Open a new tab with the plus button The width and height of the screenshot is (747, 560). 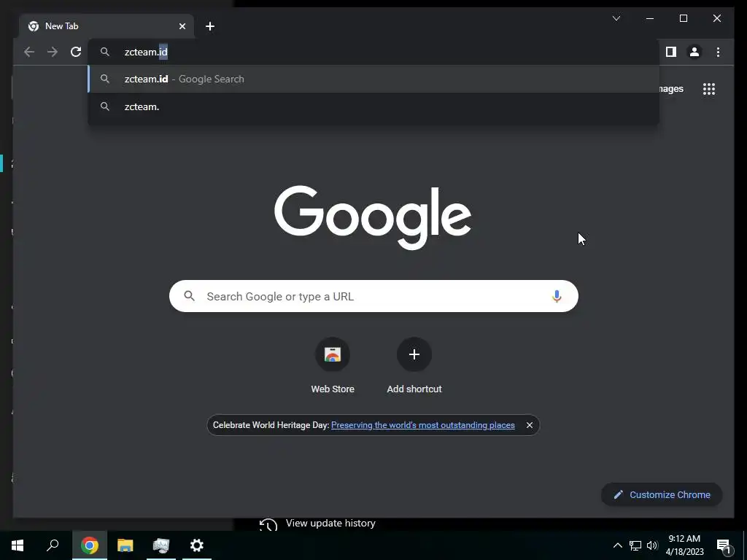click(x=210, y=26)
